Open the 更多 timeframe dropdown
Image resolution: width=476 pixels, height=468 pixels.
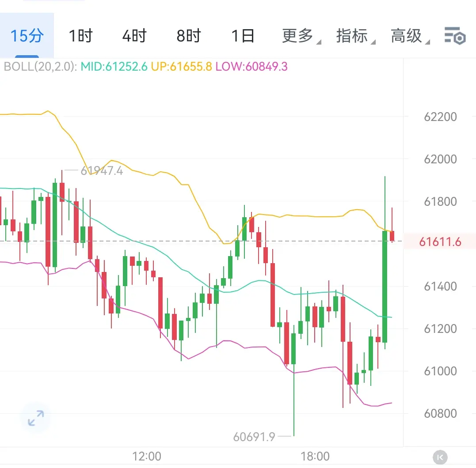[301, 36]
